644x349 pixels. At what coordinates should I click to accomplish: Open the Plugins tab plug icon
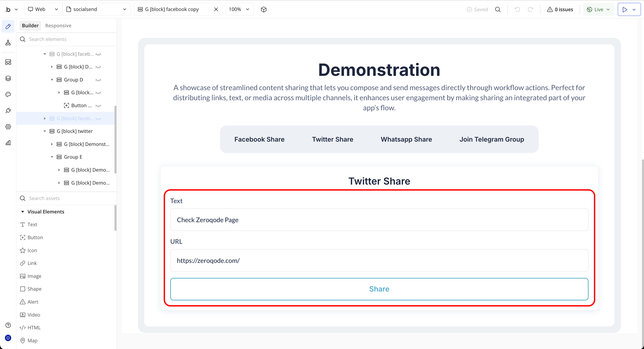click(x=8, y=111)
